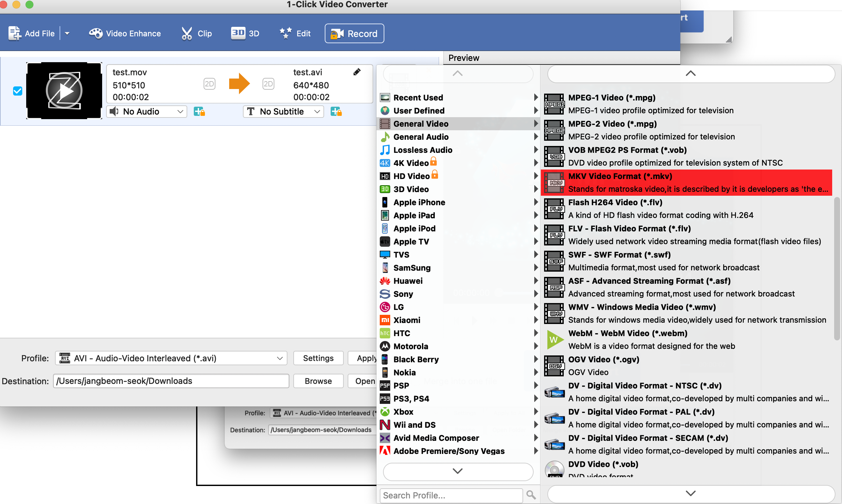Click the Settings button
The width and height of the screenshot is (842, 504).
318,358
